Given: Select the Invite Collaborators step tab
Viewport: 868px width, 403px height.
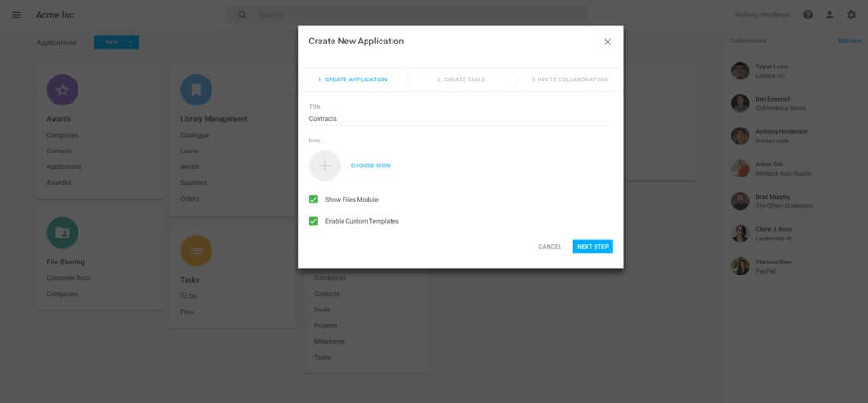Looking at the screenshot, I should coord(569,79).
